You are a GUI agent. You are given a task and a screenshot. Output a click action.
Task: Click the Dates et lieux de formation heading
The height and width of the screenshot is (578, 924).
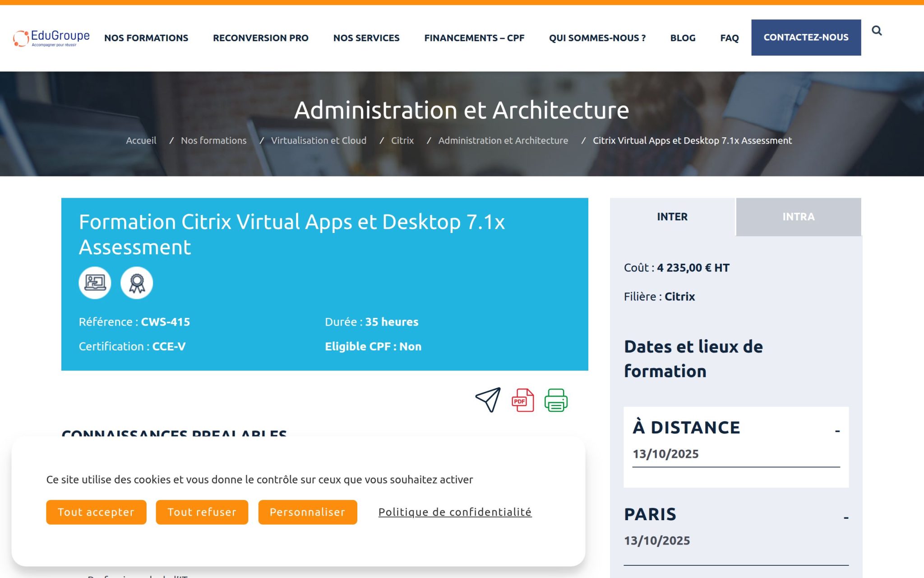point(693,359)
